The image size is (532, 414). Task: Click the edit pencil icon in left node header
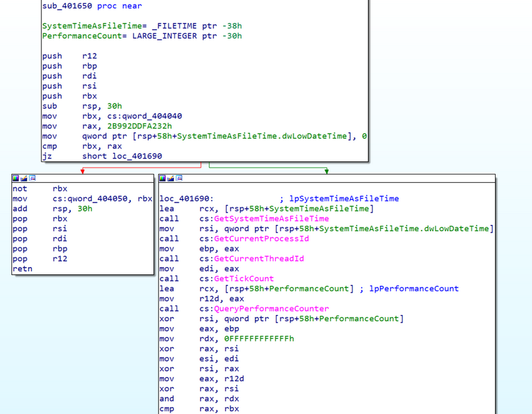tap(24, 178)
